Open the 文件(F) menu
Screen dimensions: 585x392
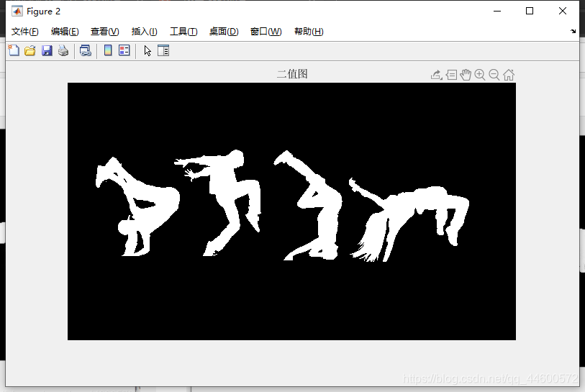pyautogui.click(x=25, y=32)
